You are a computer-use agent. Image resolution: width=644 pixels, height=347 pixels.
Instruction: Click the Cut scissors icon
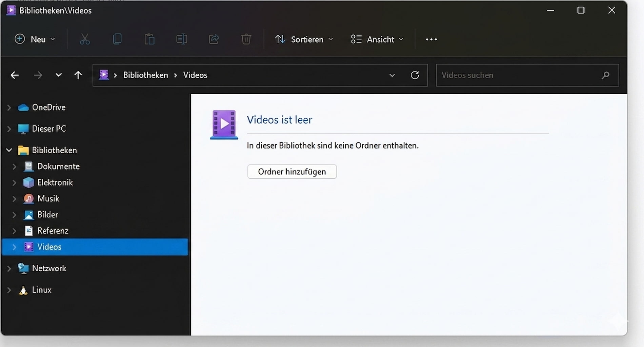85,39
